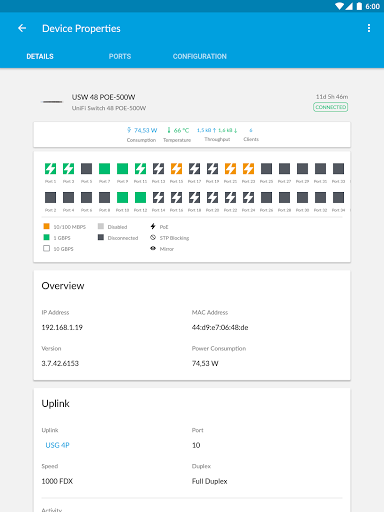Select the Port 4 icon
The height and width of the screenshot is (512, 384).
click(x=68, y=197)
